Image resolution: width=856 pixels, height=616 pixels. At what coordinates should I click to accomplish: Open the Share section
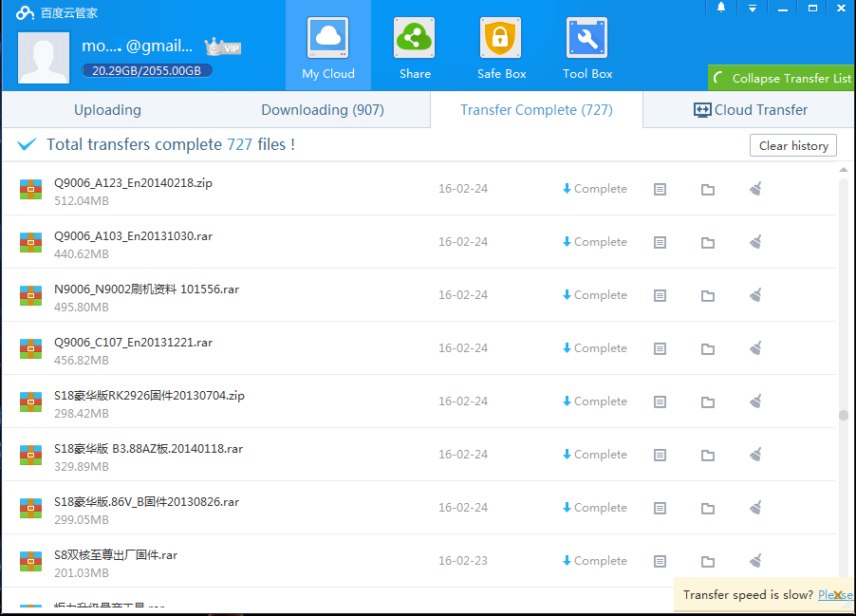tap(415, 48)
